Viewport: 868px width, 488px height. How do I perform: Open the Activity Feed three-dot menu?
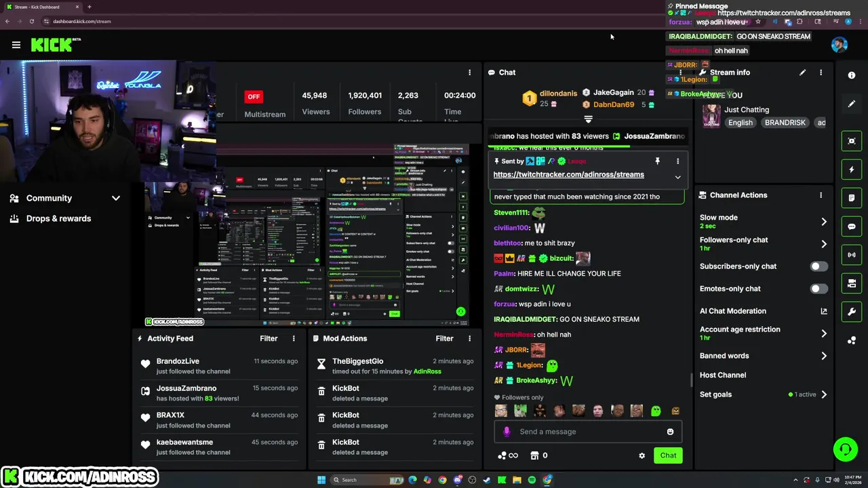click(294, 338)
